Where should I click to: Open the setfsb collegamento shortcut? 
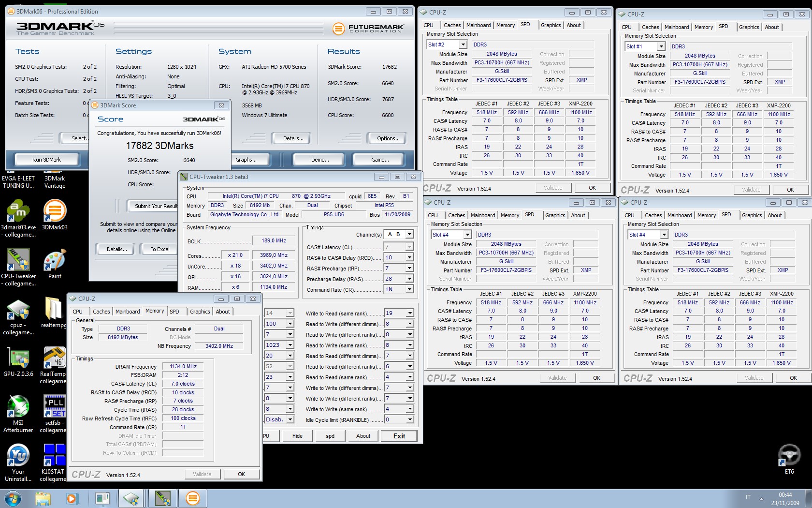coord(53,414)
